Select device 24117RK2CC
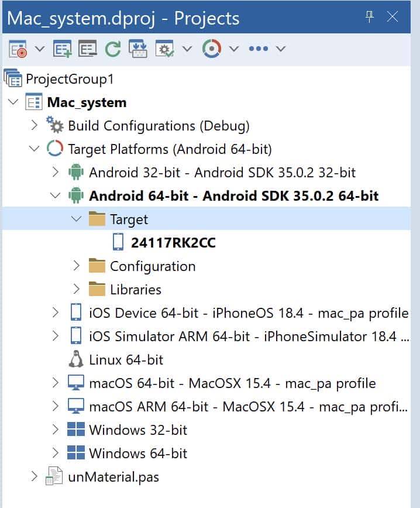This screenshot has width=420, height=508. click(x=173, y=243)
